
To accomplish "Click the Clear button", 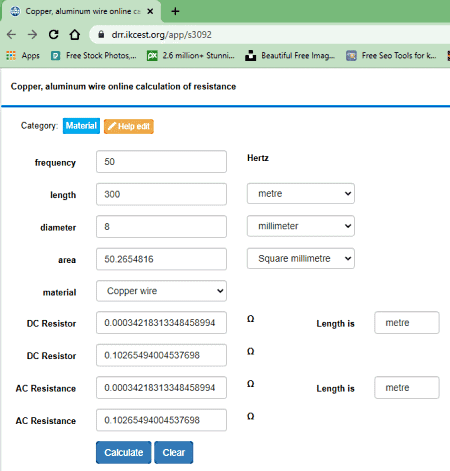I will pyautogui.click(x=174, y=452).
